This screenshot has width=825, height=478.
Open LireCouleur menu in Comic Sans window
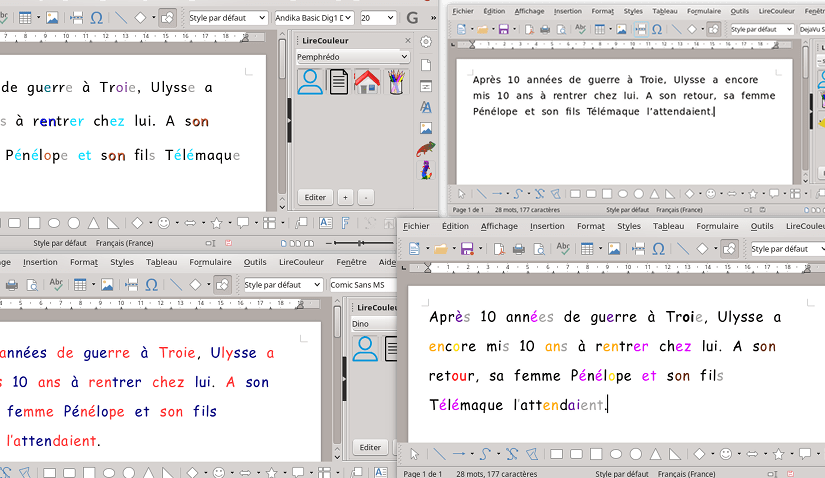pyautogui.click(x=301, y=262)
